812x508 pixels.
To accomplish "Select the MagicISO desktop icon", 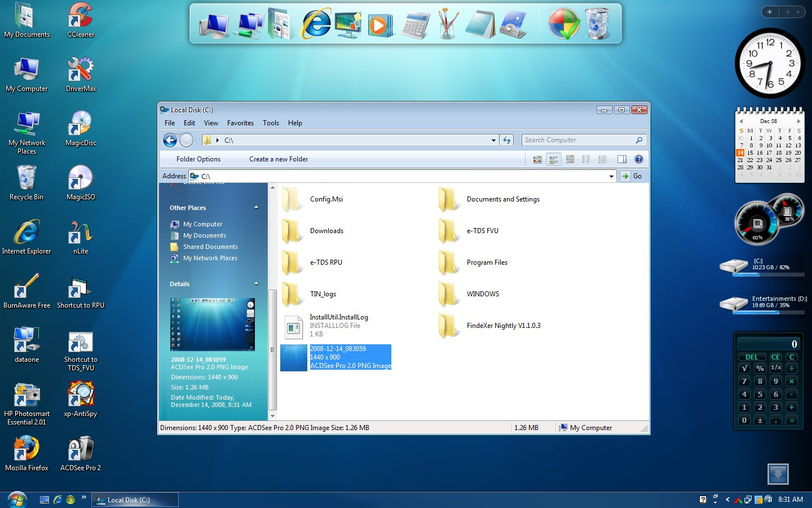I will point(81,183).
